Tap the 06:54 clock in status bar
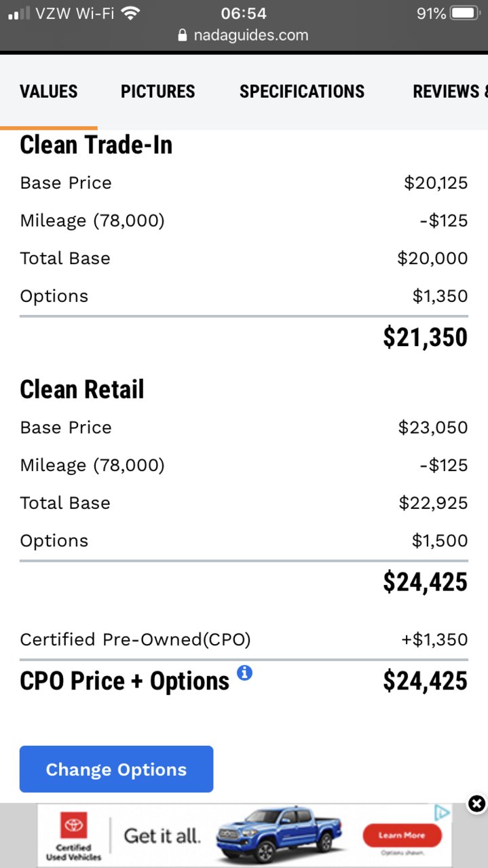 [244, 14]
